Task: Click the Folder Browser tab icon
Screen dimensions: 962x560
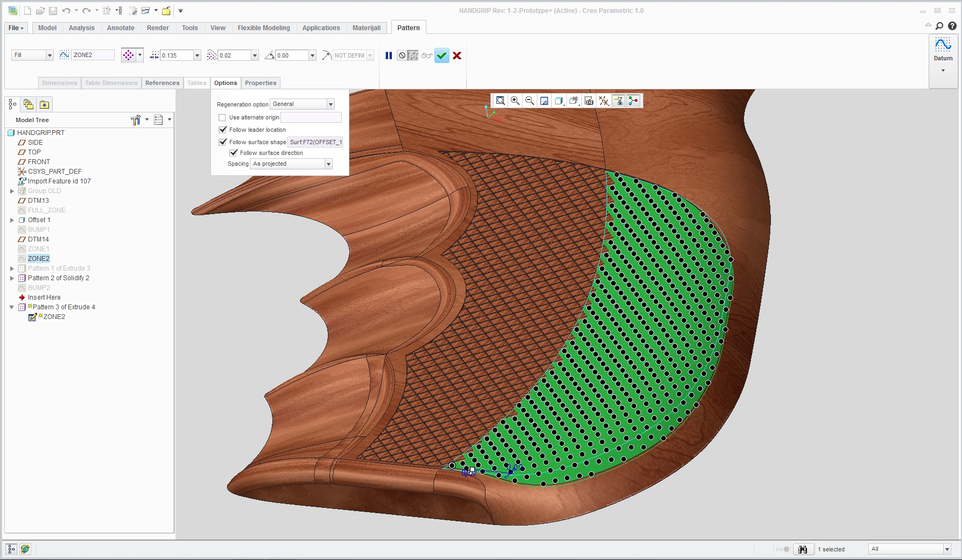Action: [x=29, y=104]
